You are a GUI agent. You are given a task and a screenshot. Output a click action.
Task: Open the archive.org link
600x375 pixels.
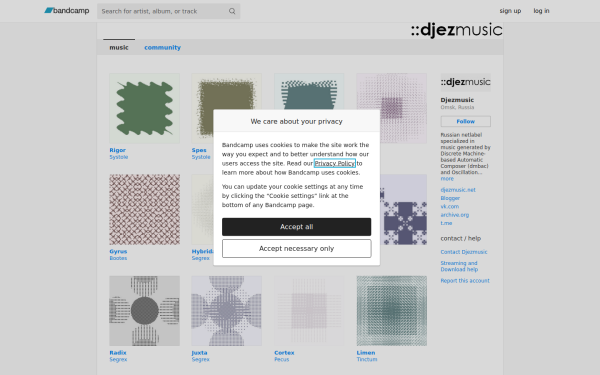(x=455, y=215)
